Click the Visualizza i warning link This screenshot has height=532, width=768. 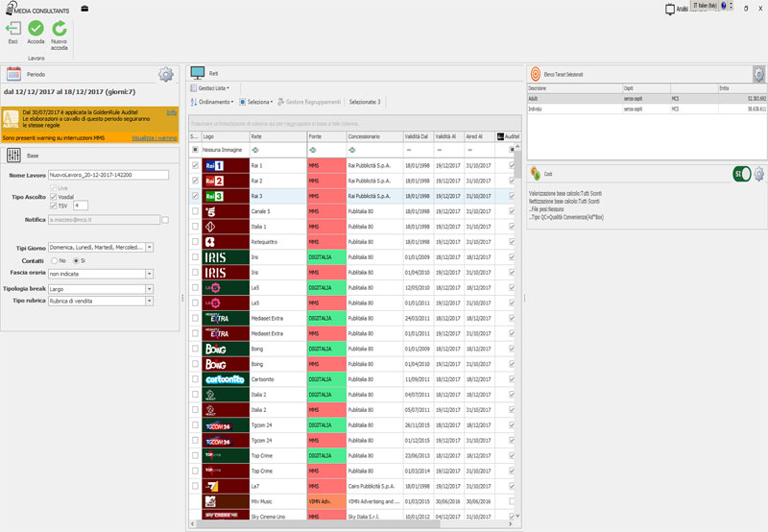coord(154,137)
